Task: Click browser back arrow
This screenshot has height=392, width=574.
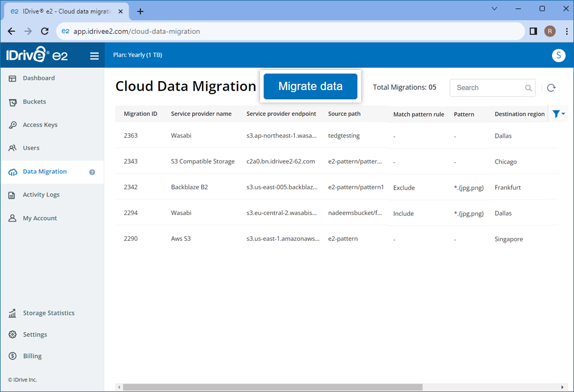Action: tap(12, 31)
